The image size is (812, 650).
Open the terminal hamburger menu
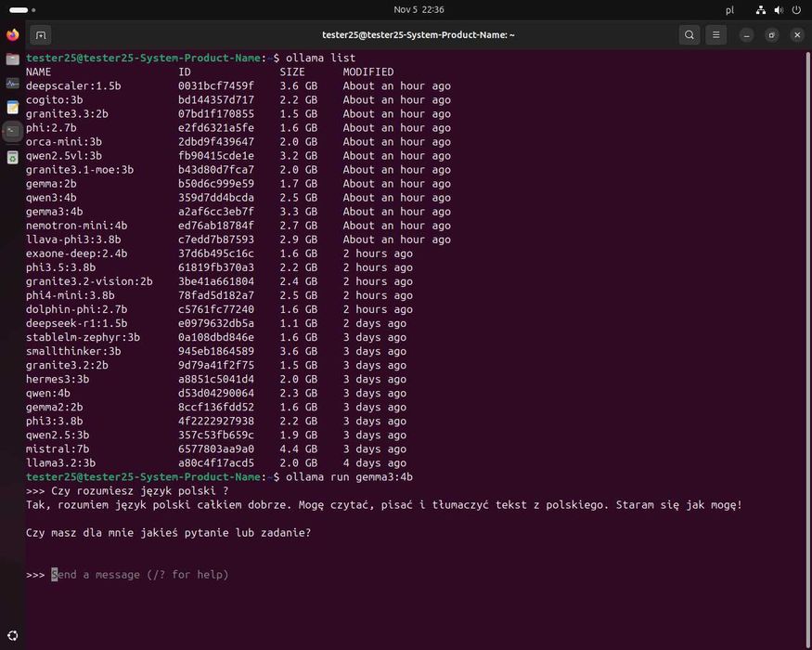715,35
